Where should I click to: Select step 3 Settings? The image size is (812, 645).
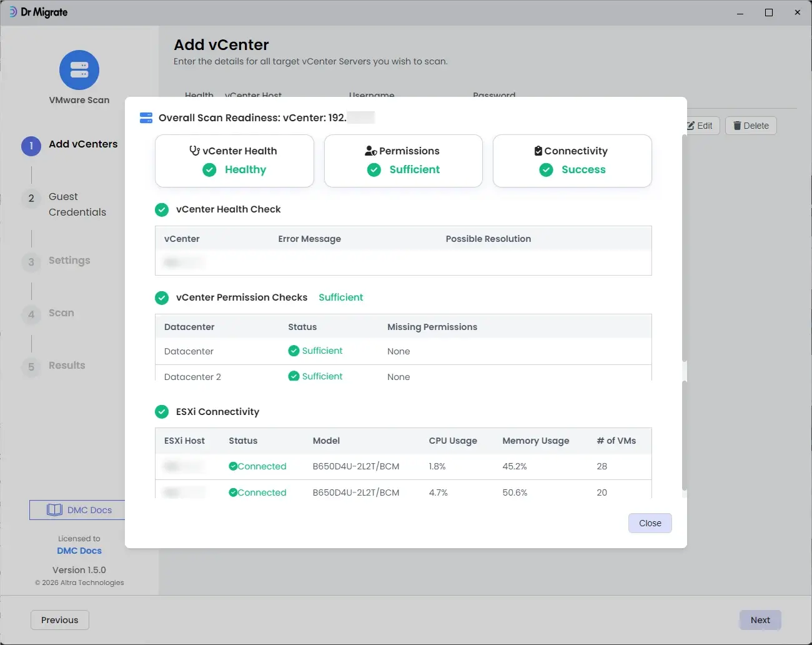click(x=57, y=261)
